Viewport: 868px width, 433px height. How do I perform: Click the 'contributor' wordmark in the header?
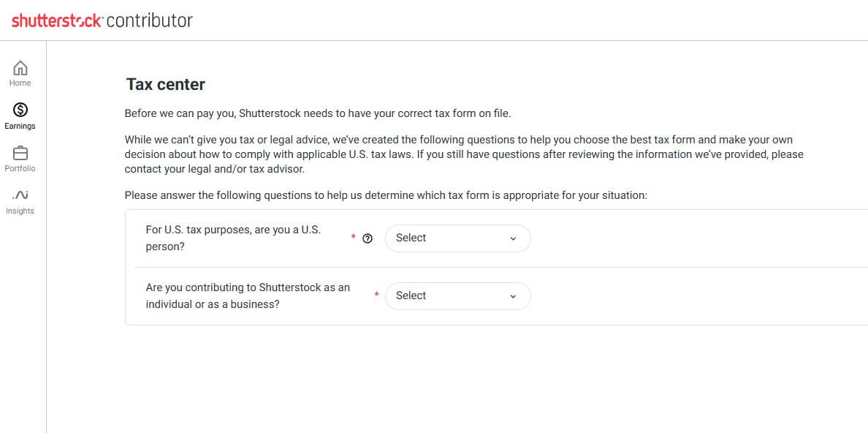(150, 21)
